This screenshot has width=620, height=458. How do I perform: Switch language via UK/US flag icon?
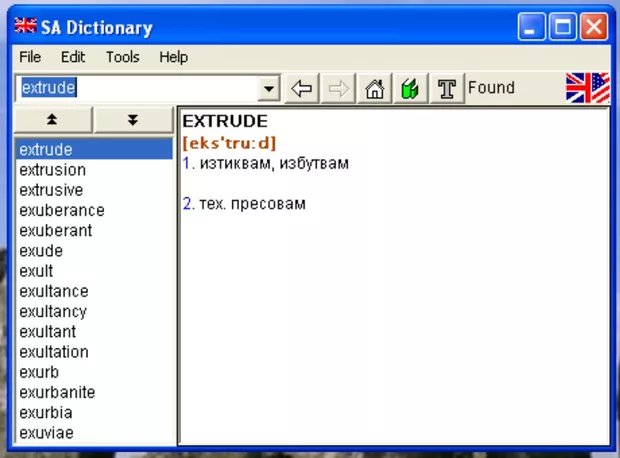(588, 88)
